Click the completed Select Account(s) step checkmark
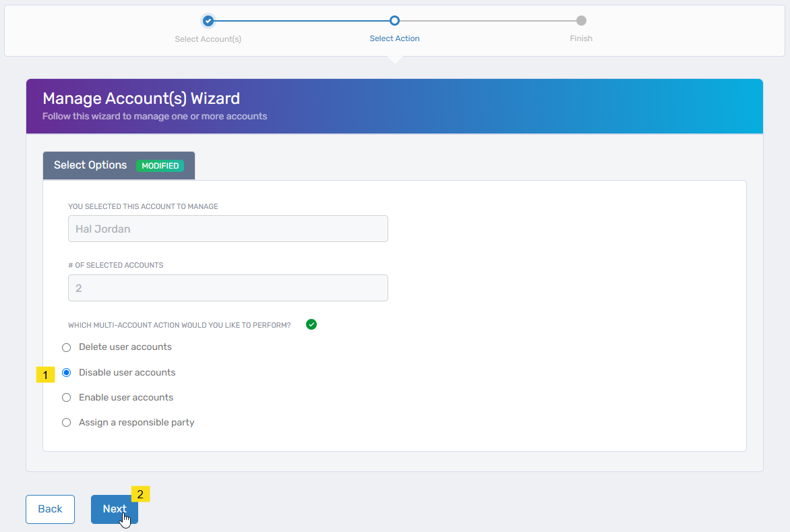Screen dimensions: 790x532 click(x=208, y=21)
